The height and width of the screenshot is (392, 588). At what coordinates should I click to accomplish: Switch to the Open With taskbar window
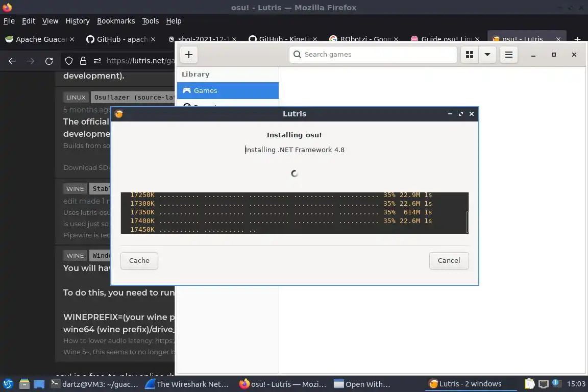click(x=362, y=384)
